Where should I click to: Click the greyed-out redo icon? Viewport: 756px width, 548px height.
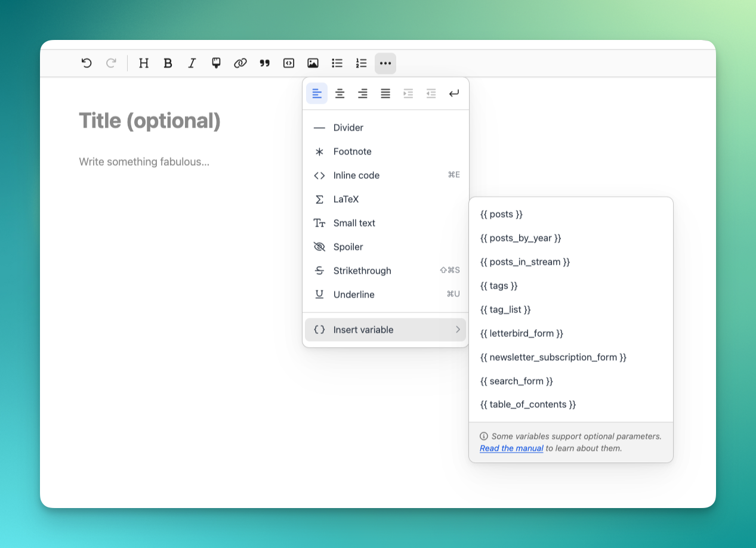click(x=111, y=63)
